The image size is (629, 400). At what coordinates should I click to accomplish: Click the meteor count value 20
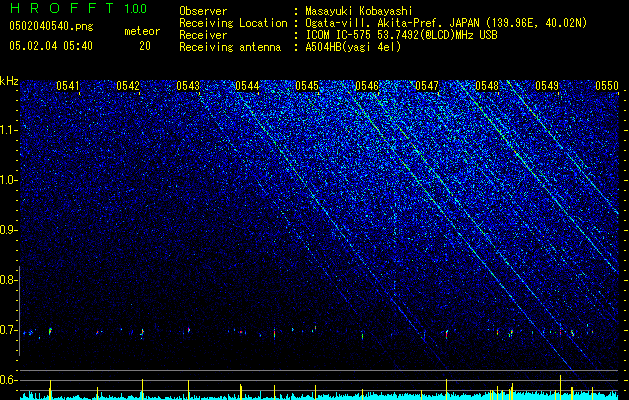click(145, 46)
